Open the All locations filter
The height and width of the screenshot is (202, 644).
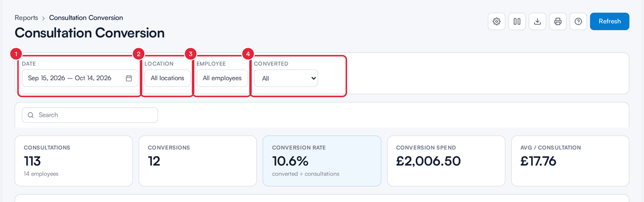click(x=167, y=78)
